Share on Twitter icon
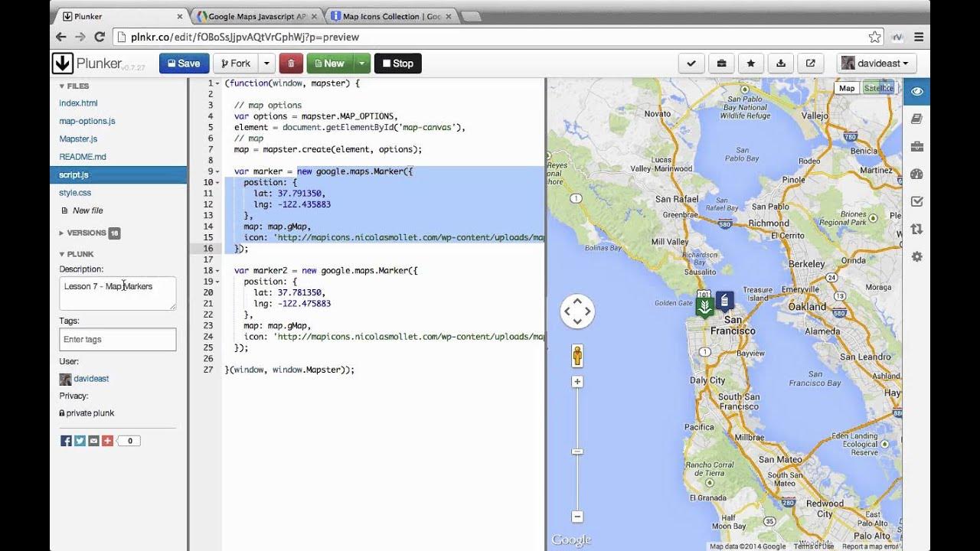 point(80,441)
